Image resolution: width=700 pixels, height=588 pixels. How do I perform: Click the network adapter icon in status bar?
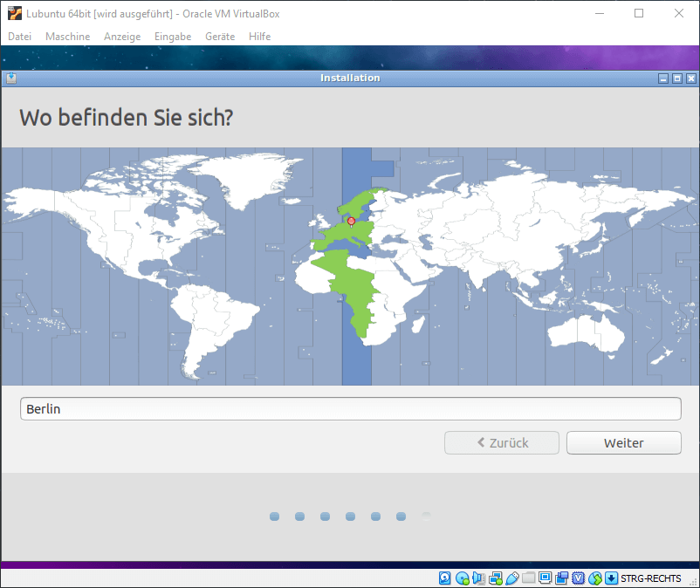tap(496, 578)
